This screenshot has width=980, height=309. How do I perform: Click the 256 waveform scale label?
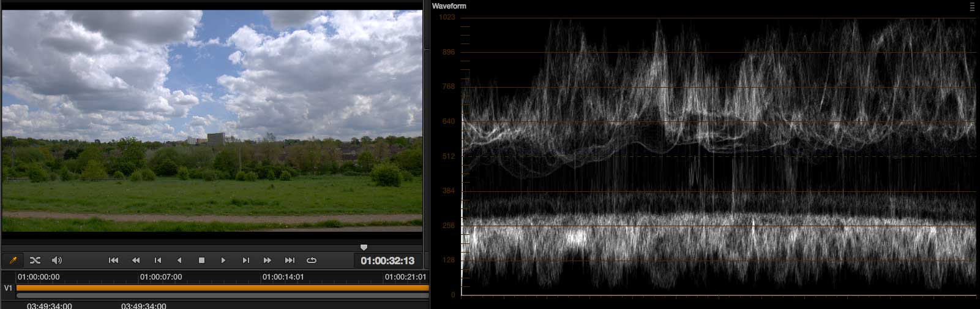click(449, 226)
